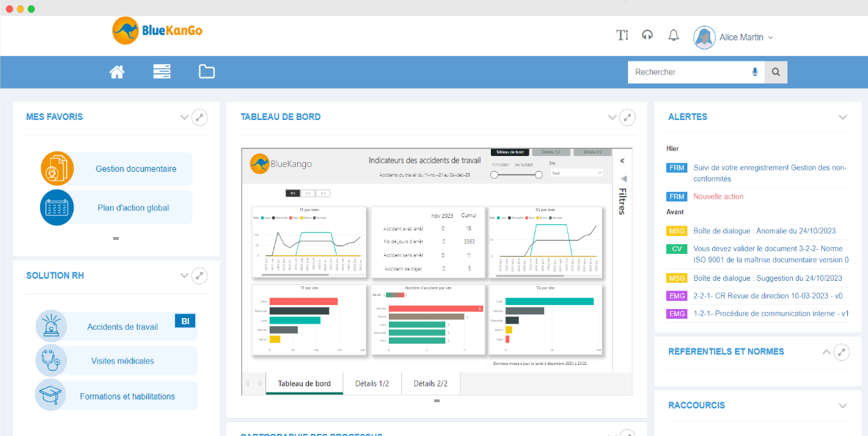Collapse Filtres pane with double chevron

pyautogui.click(x=622, y=161)
